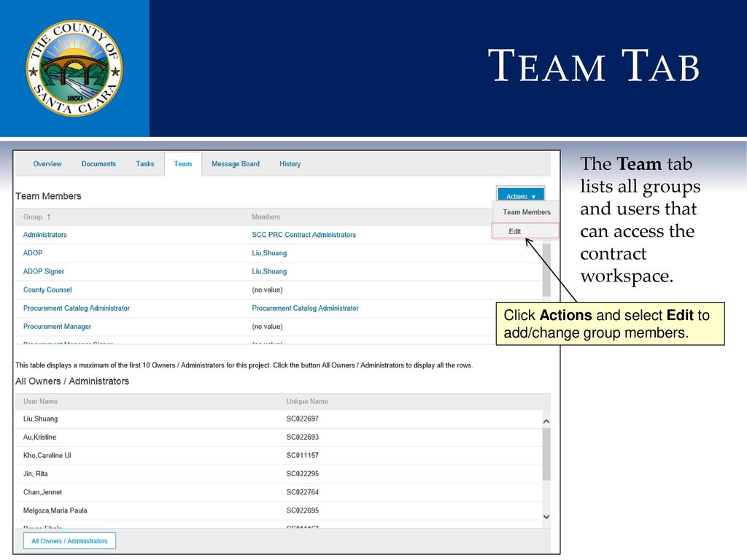The image size is (747, 560).
Task: Click the Unique Name column header
Action: tap(307, 402)
